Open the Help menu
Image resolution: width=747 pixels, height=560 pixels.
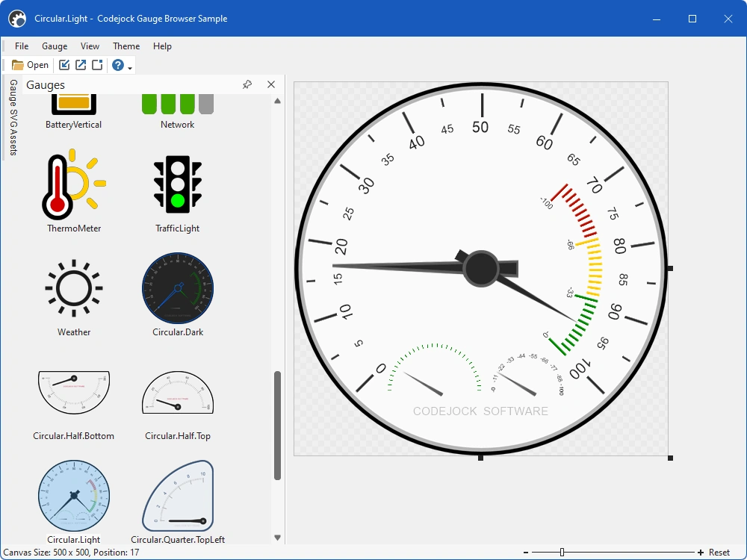click(162, 46)
